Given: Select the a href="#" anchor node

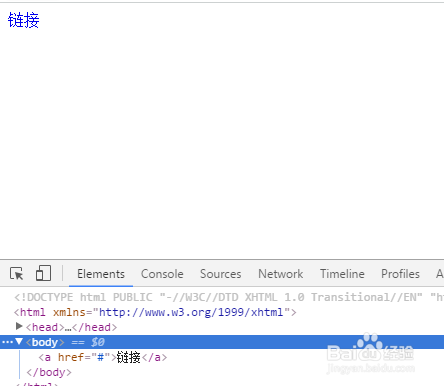Looking at the screenshot, I should (103, 357).
